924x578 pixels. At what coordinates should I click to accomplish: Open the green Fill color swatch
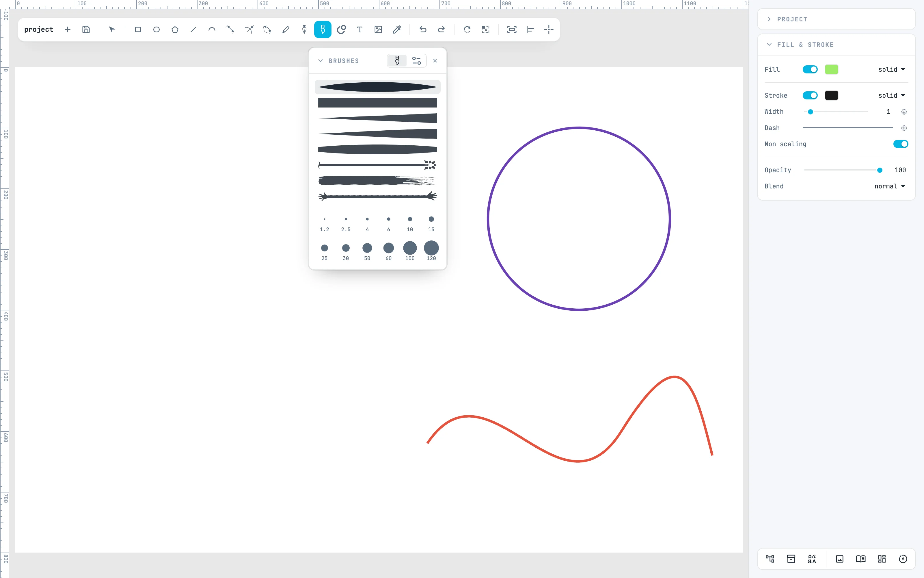831,69
